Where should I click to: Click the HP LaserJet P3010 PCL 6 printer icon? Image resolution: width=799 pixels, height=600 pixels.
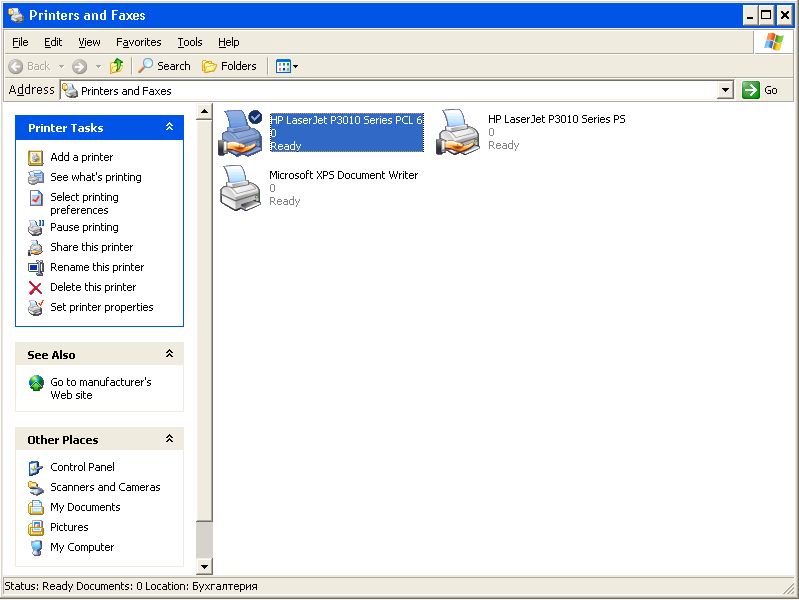tap(240, 132)
